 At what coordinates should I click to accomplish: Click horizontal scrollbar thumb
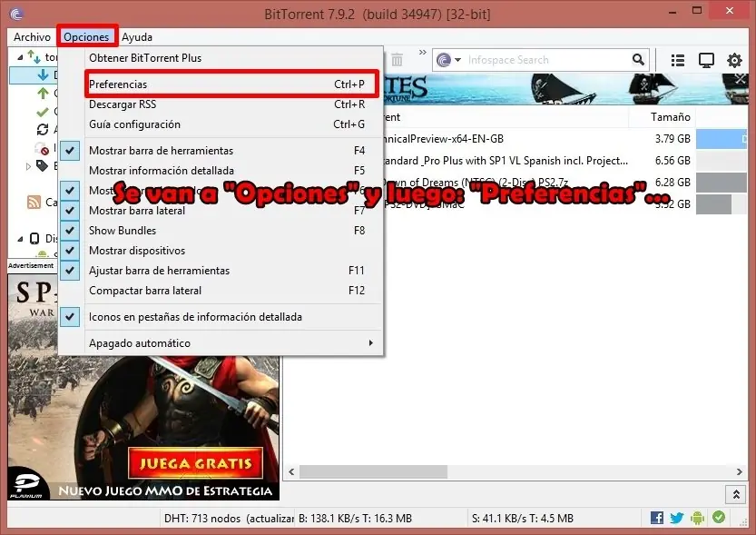pyautogui.click(x=373, y=471)
